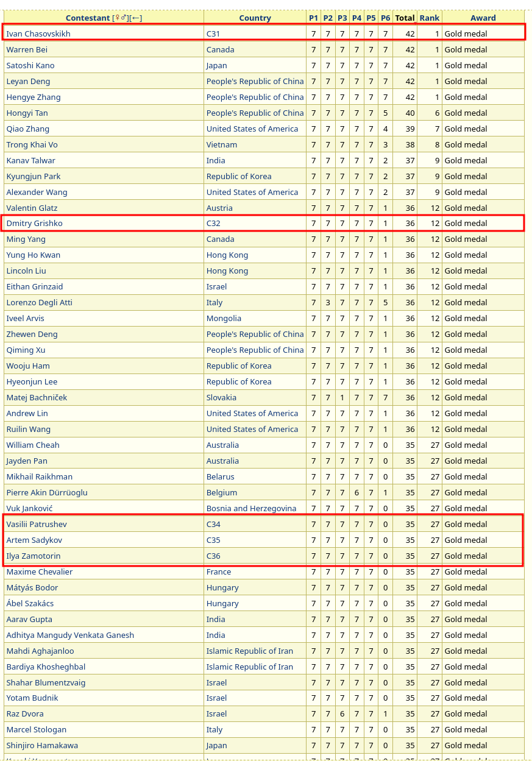Image resolution: width=532 pixels, height=761 pixels.
Task: Sort by P3 column header
Action: pos(342,18)
